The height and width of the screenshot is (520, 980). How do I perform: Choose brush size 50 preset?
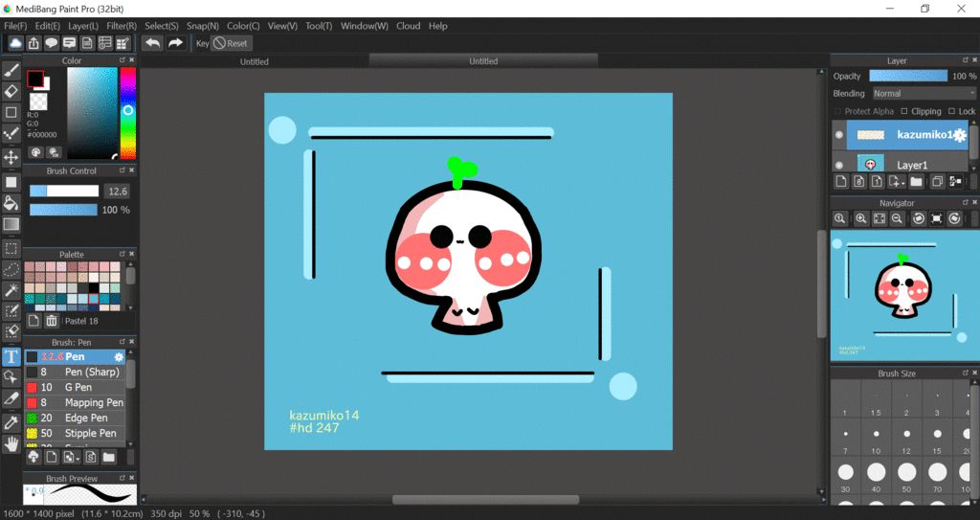(906, 472)
